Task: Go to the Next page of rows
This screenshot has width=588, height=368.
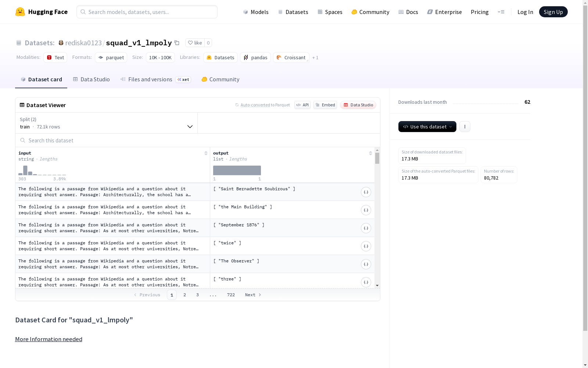Action: pos(253,295)
